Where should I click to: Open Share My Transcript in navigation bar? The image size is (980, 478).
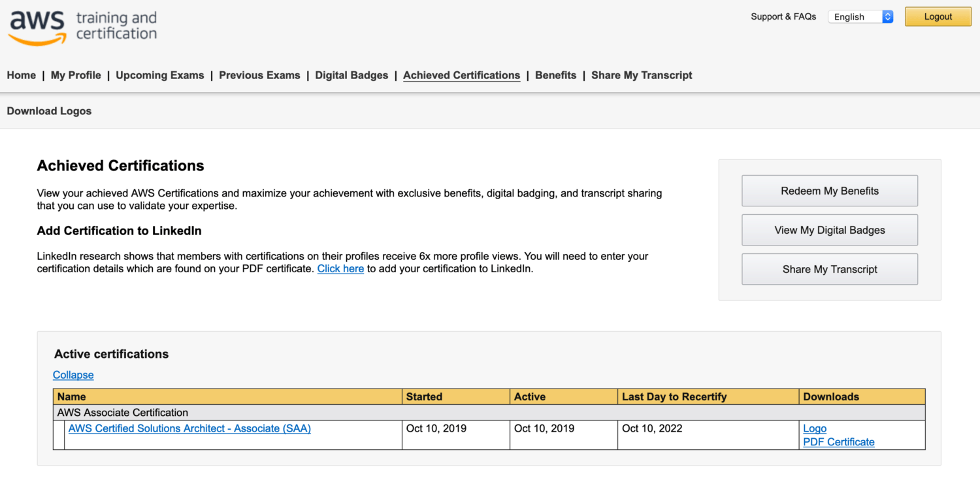point(642,75)
